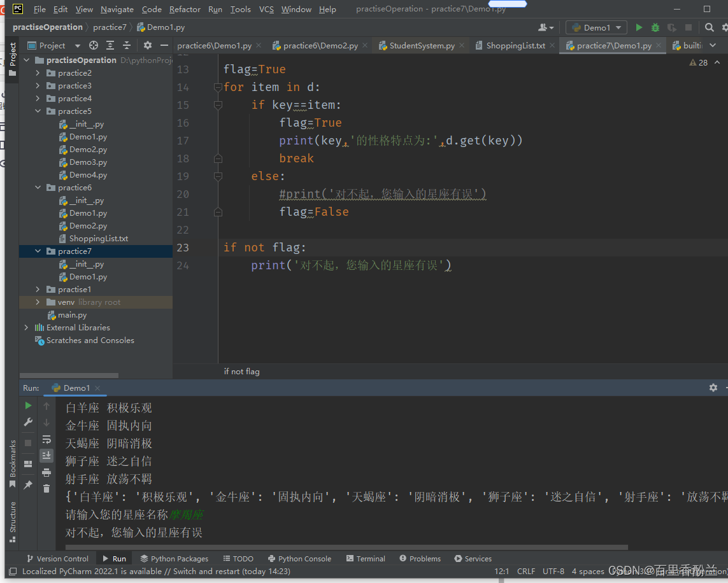728x583 pixels.
Task: Expand practice4 folder
Action: click(38, 98)
